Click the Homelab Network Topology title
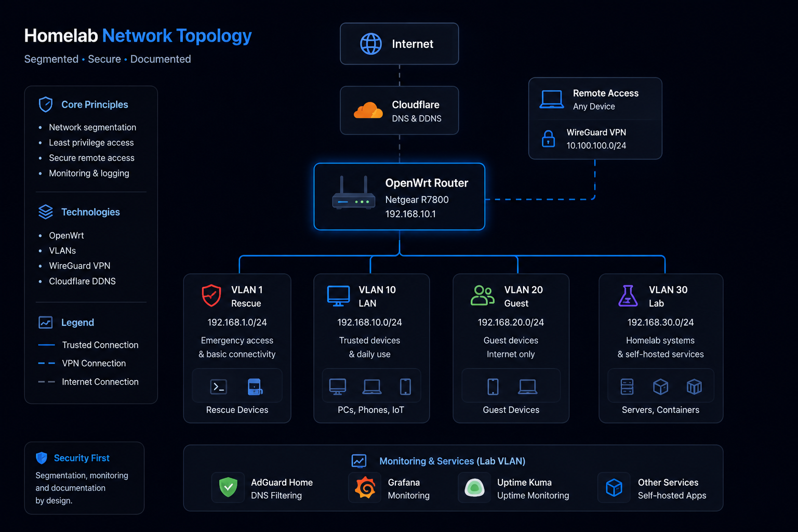The height and width of the screenshot is (532, 798). click(x=138, y=36)
